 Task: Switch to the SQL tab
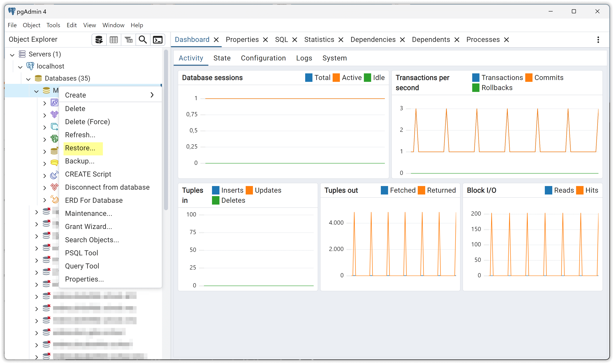[281, 40]
